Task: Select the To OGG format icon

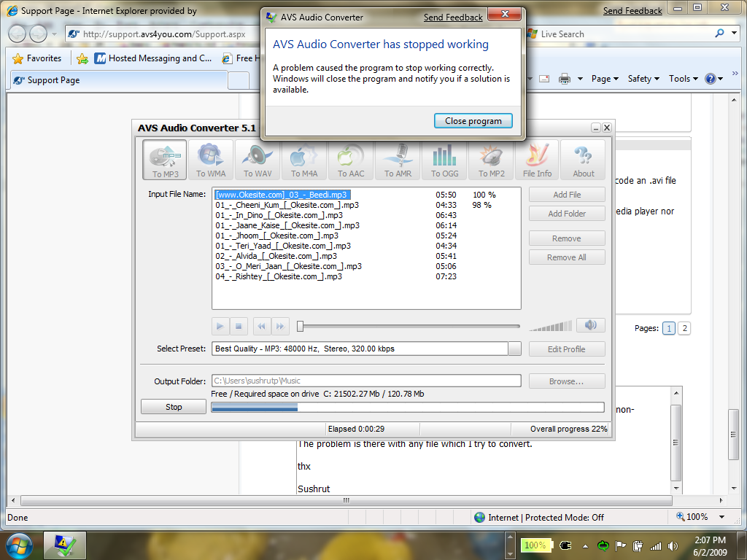Action: point(445,160)
